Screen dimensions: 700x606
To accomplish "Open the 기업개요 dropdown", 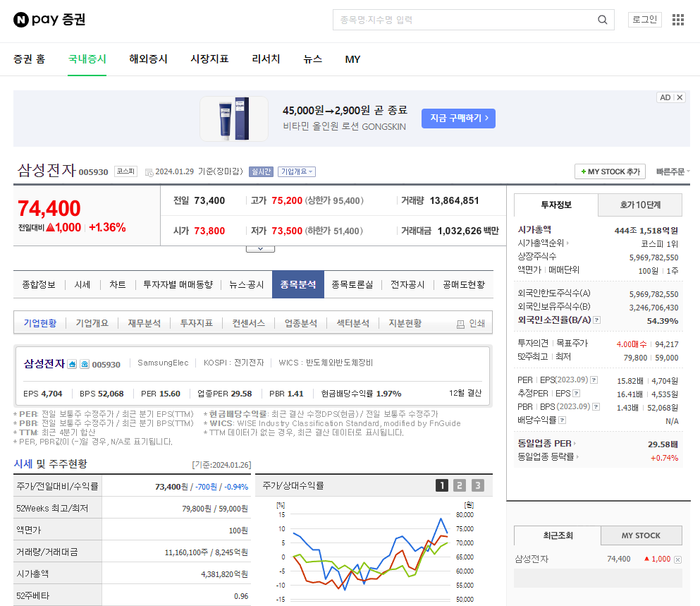I will (298, 171).
